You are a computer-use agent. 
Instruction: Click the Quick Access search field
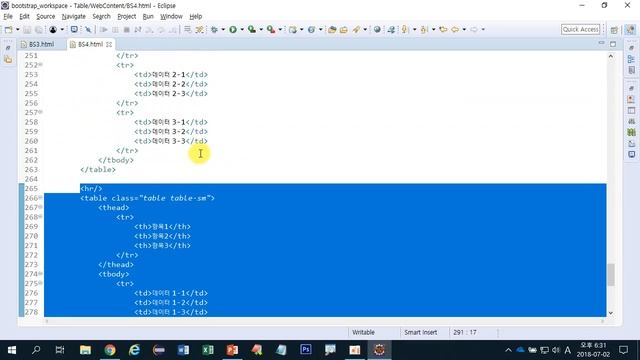coord(580,29)
